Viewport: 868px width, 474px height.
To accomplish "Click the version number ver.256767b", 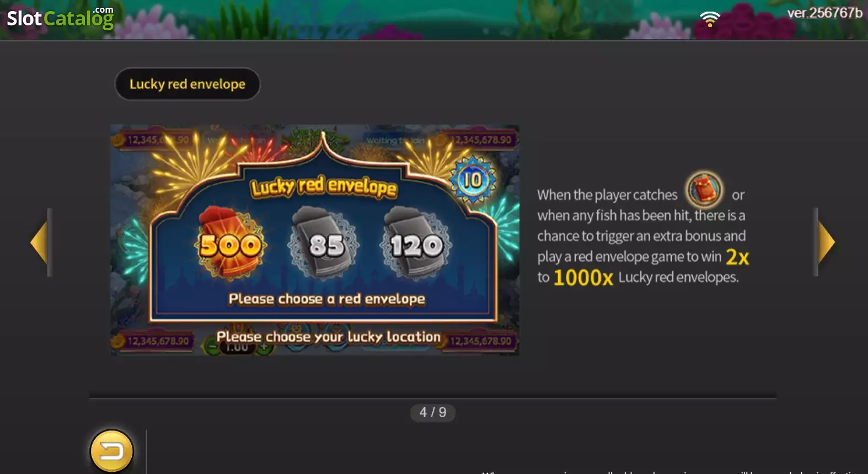I will (824, 13).
